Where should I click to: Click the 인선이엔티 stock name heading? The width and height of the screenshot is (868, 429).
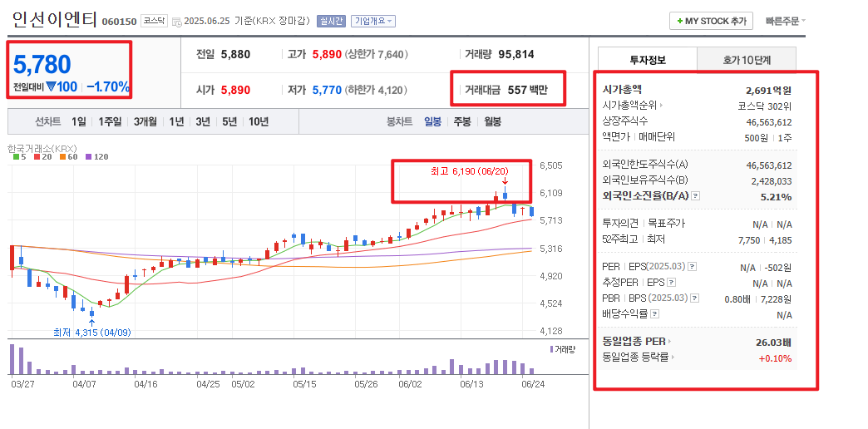coord(54,19)
